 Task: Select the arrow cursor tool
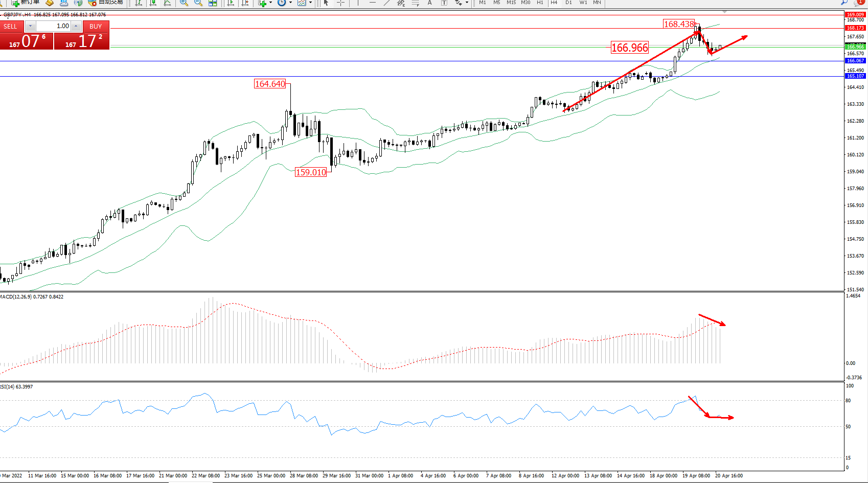pyautogui.click(x=326, y=3)
